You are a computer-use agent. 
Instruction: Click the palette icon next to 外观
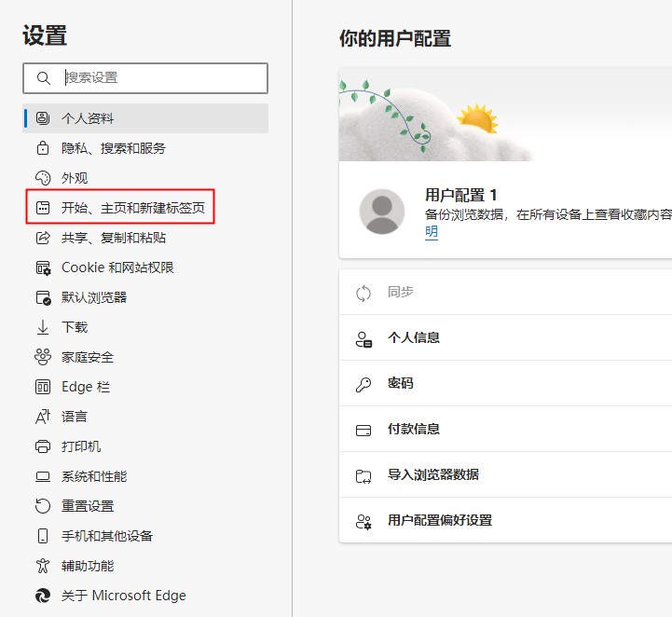[x=43, y=178]
